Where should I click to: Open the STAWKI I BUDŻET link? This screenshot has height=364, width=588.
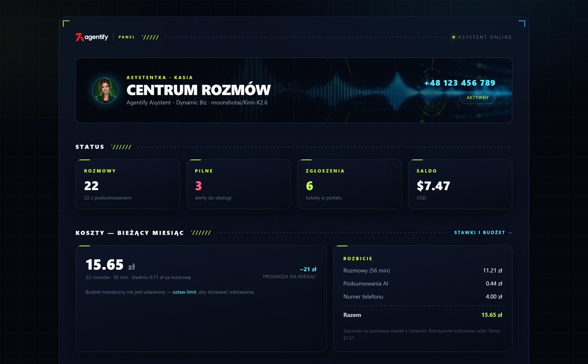(483, 233)
